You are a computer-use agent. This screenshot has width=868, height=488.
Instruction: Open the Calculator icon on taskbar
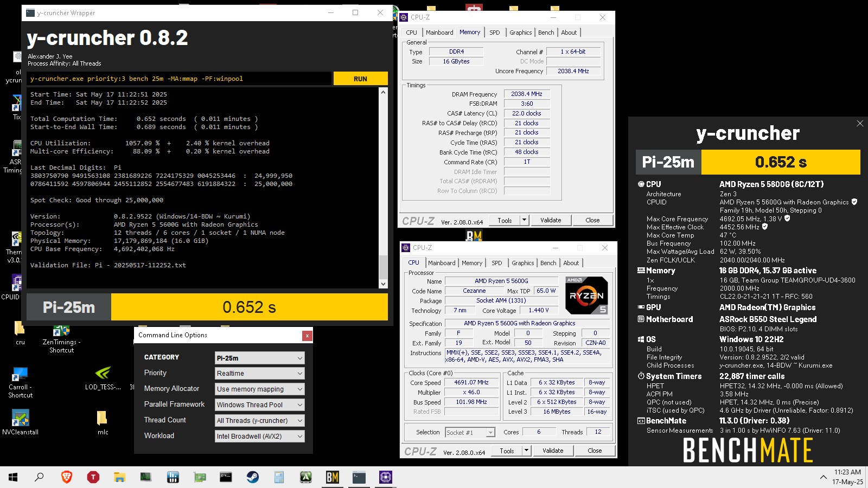pos(279,477)
